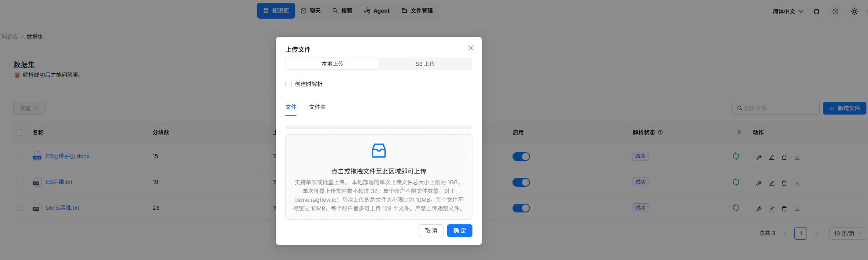
Task: Rename ES运维手册.docx with the pencil icon
Action: 772,157
